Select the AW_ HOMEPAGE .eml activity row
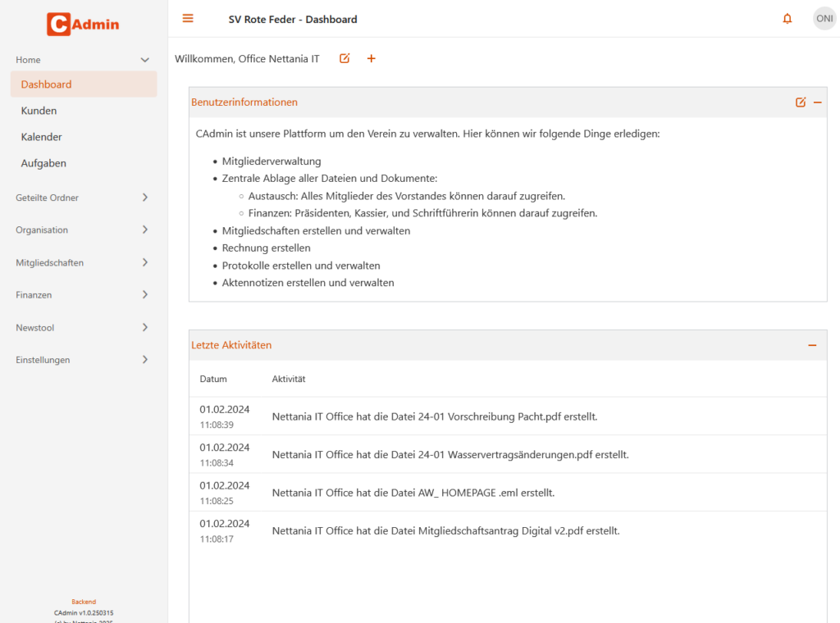This screenshot has width=840, height=623. [508, 493]
